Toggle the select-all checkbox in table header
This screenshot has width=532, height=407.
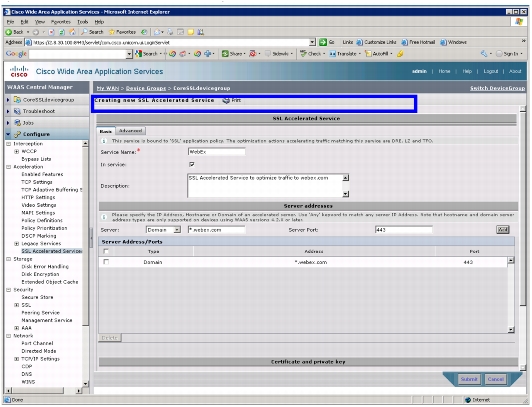(x=106, y=251)
